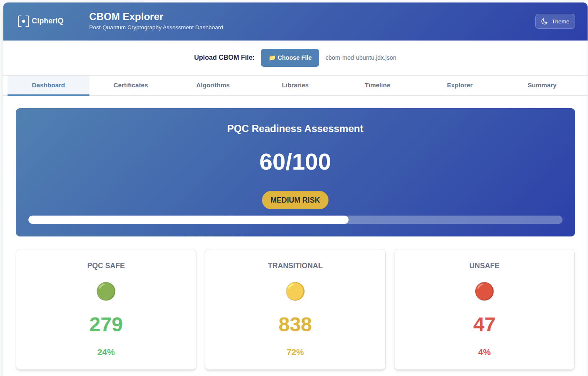588x376 pixels.
Task: Select the 838 Transitional count
Action: (x=295, y=325)
